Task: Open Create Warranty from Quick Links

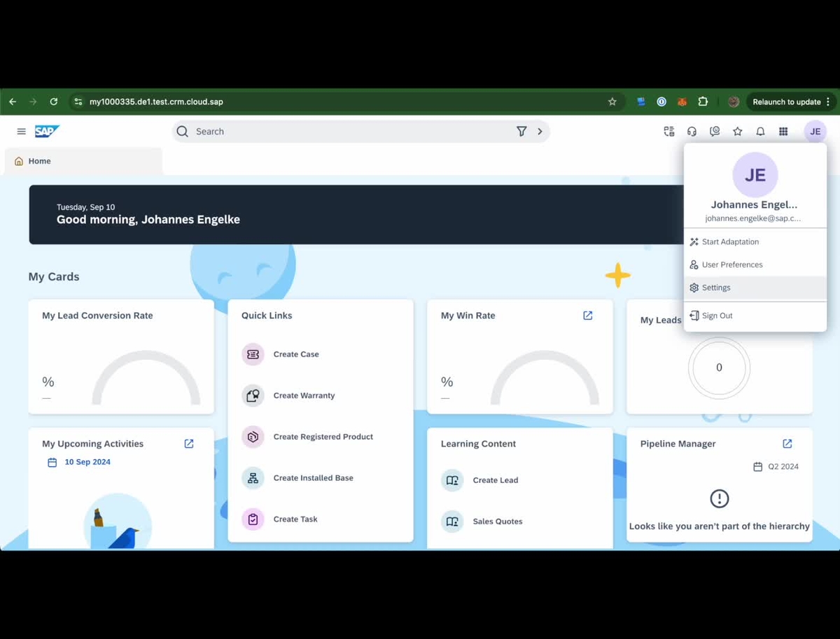Action: click(253, 395)
